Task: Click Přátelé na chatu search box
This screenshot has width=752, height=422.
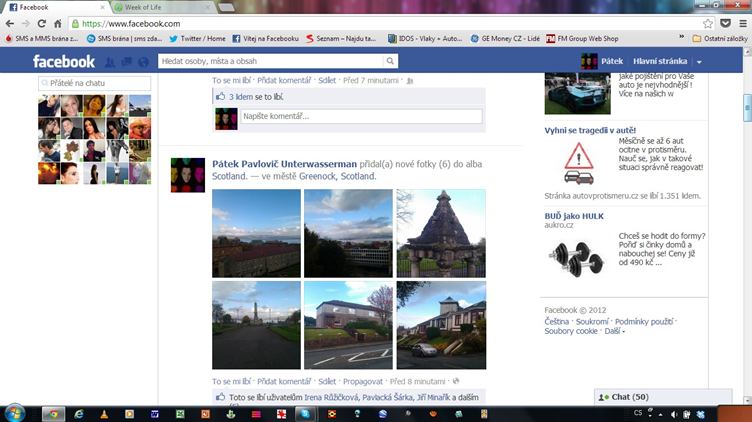Action: point(94,83)
